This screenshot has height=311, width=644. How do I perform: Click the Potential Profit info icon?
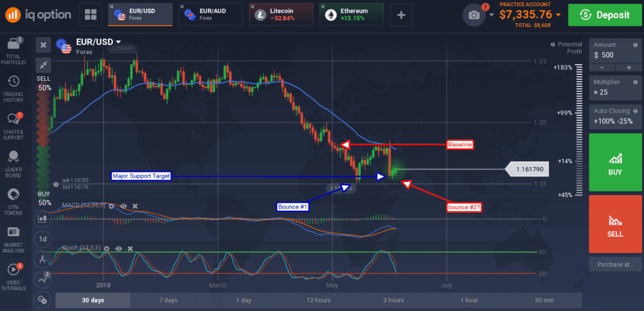(x=553, y=45)
